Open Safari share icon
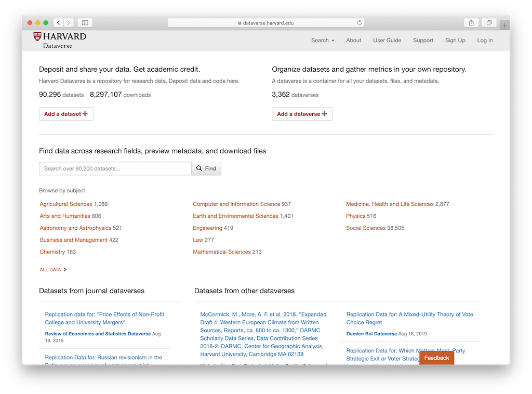The width and height of the screenshot is (532, 394). (x=471, y=23)
